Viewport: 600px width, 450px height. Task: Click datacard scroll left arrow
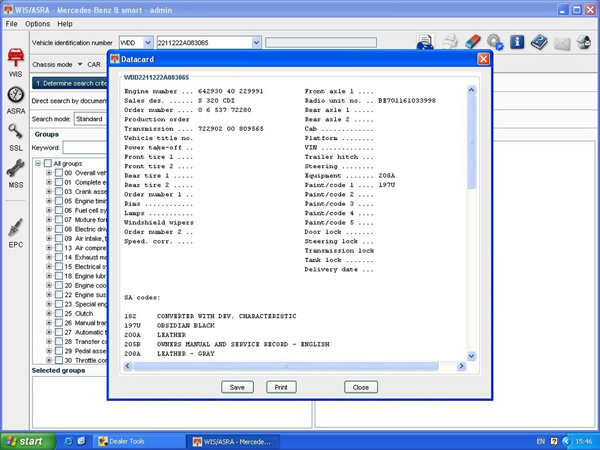(x=128, y=366)
